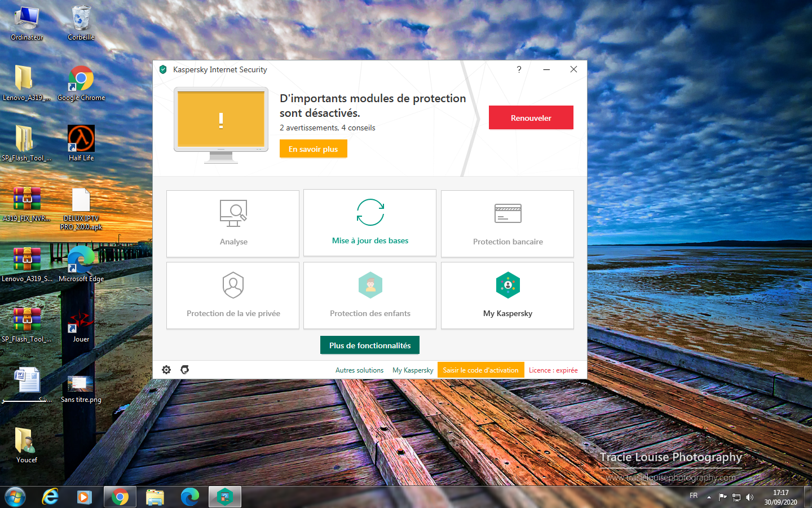Viewport: 812px width, 508px height.
Task: Start Mise à jour des bases update
Action: pos(370,222)
